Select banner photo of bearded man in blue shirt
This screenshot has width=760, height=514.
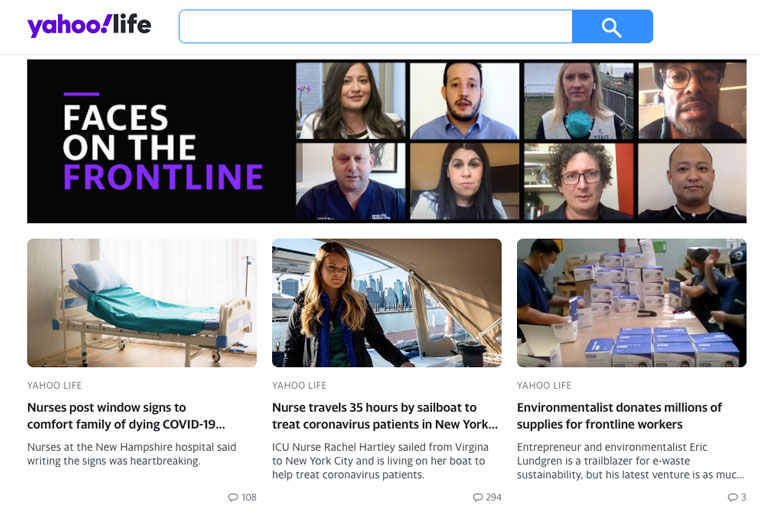464,101
